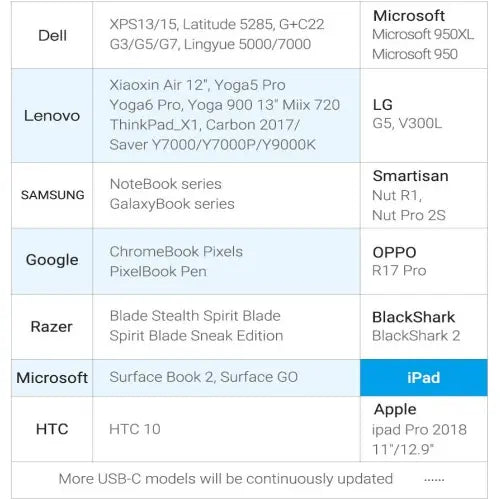500x500 pixels.
Task: Click the Razer brand label
Action: (x=52, y=327)
